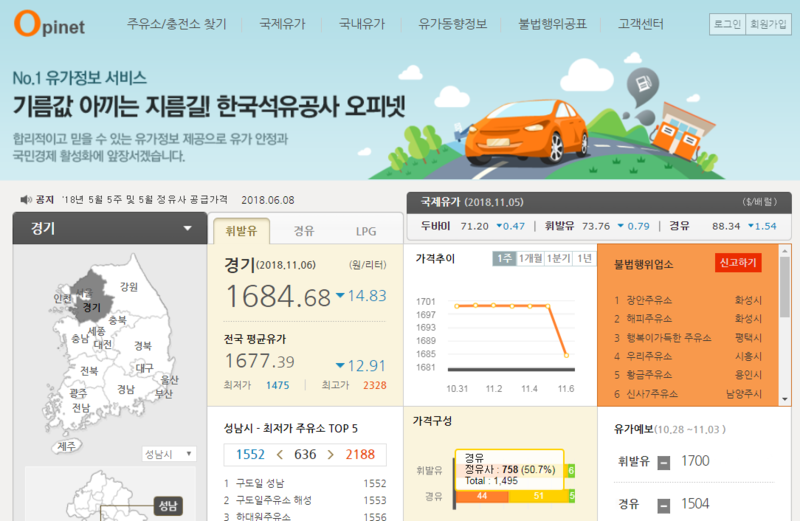Select the 1년 price trend period
The image size is (800, 521).
[584, 259]
